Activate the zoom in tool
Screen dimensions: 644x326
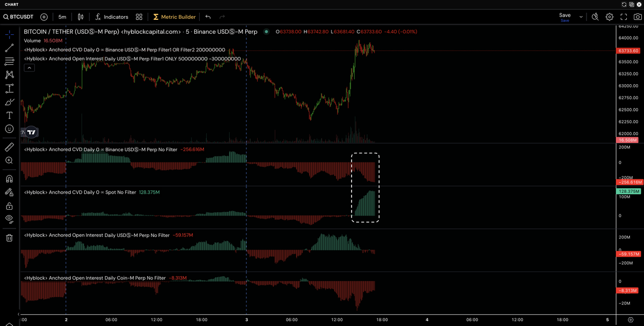[x=9, y=160]
